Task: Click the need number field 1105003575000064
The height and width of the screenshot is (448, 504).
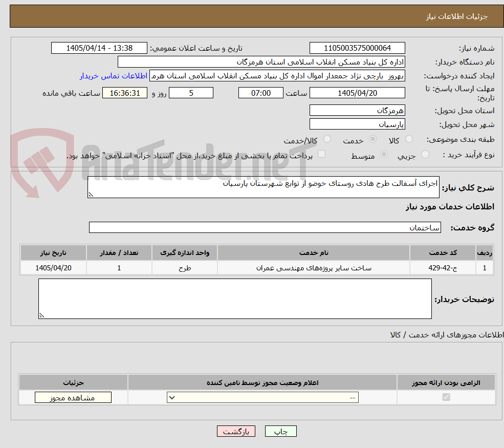Action: [357, 48]
